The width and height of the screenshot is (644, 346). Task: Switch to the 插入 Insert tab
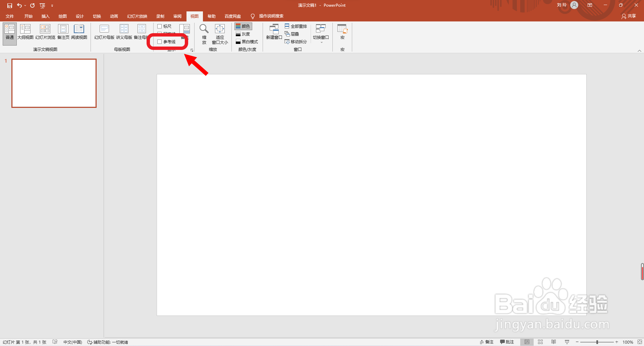[x=45, y=16]
